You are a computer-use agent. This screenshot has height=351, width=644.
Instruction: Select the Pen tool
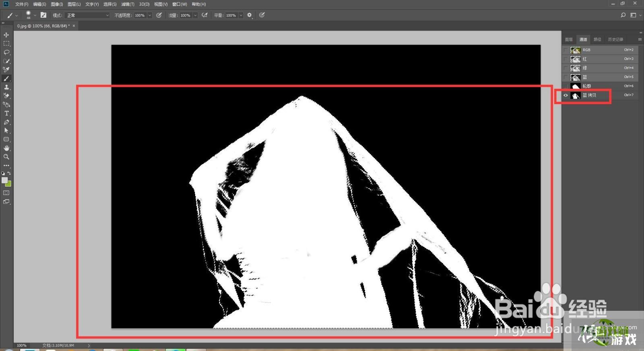(6, 122)
